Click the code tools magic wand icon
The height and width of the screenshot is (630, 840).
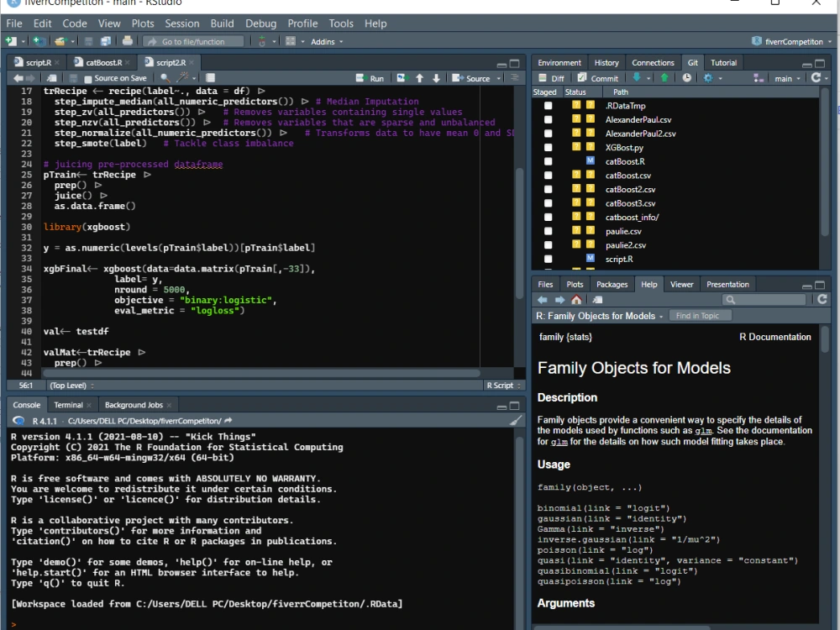pos(183,78)
